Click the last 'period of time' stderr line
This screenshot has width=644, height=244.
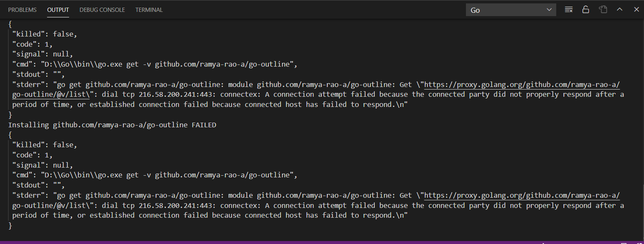[x=210, y=215]
